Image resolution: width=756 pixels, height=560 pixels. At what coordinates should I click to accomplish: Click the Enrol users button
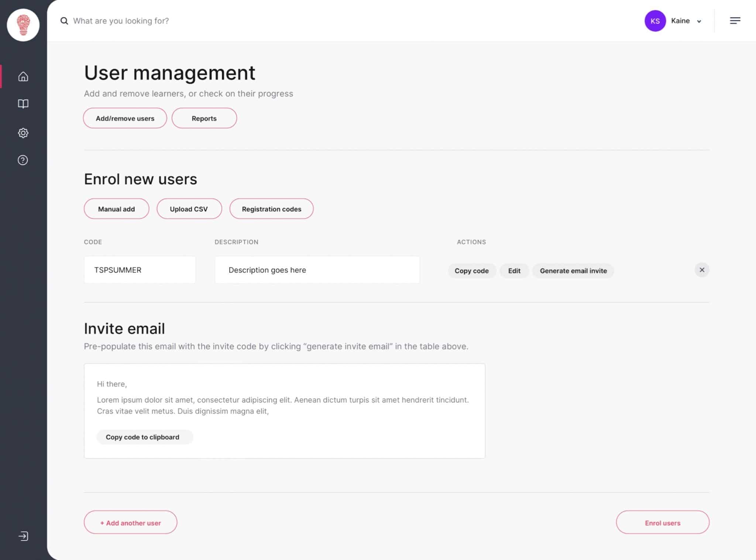(x=663, y=522)
